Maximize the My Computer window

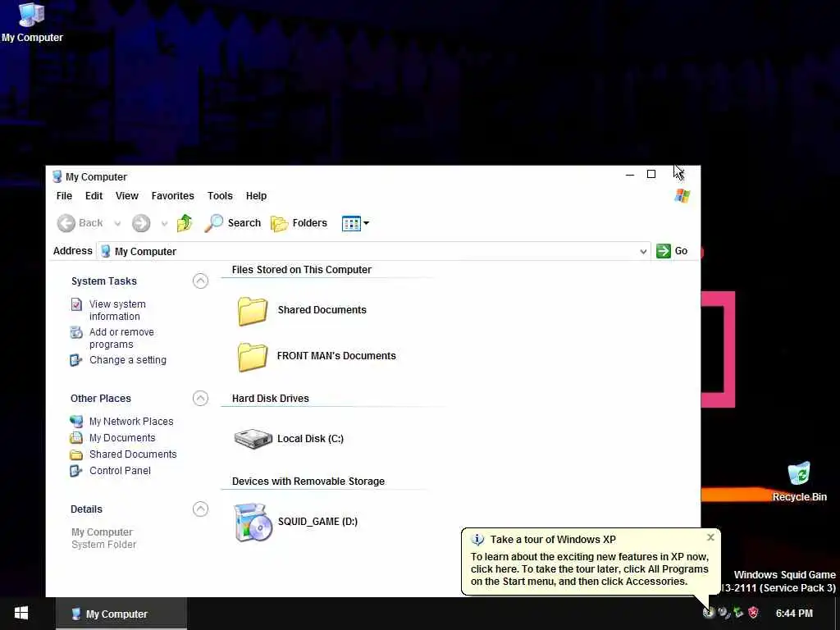point(651,174)
